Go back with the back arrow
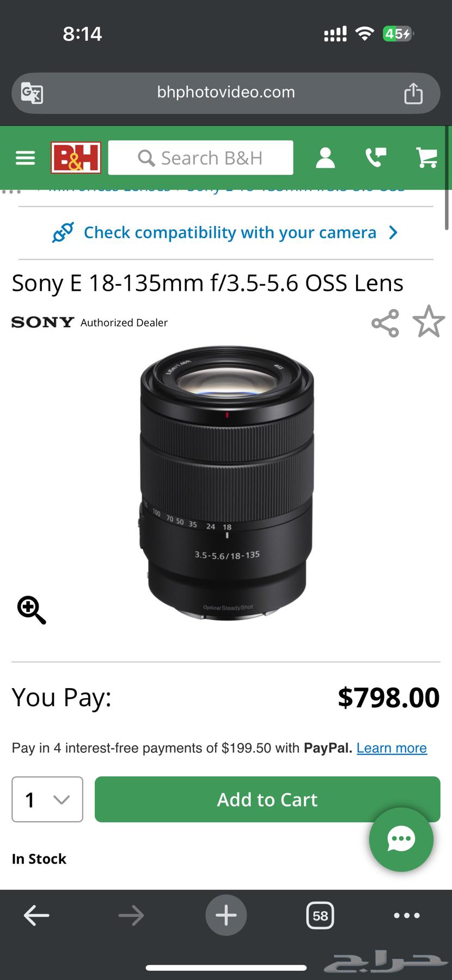Screen dimensions: 452x980 (36, 916)
